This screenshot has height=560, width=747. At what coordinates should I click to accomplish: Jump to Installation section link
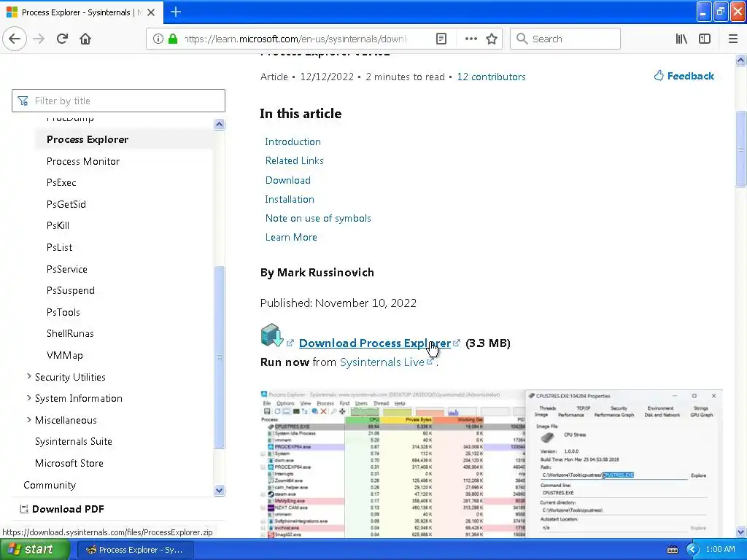tap(290, 200)
